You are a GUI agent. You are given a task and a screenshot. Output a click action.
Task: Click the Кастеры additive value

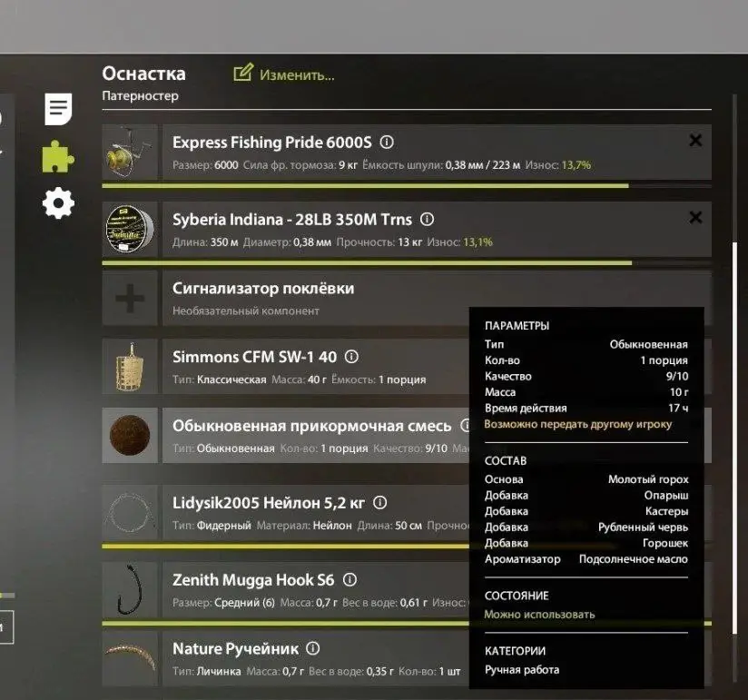coord(666,511)
